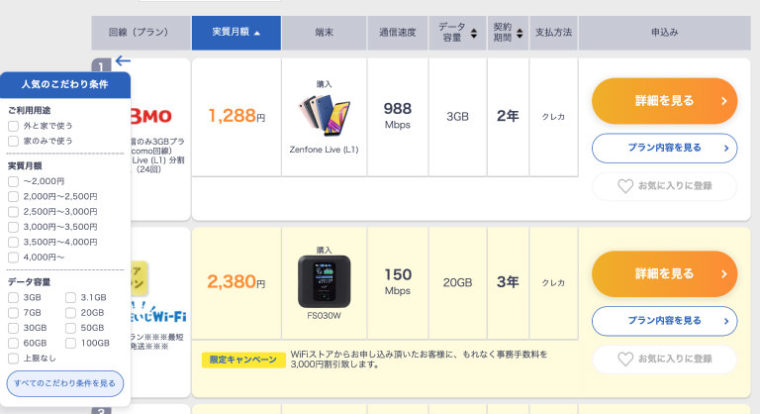Check 上限なし unlimited data filter
The height and width of the screenshot is (414, 760).
[x=13, y=358]
